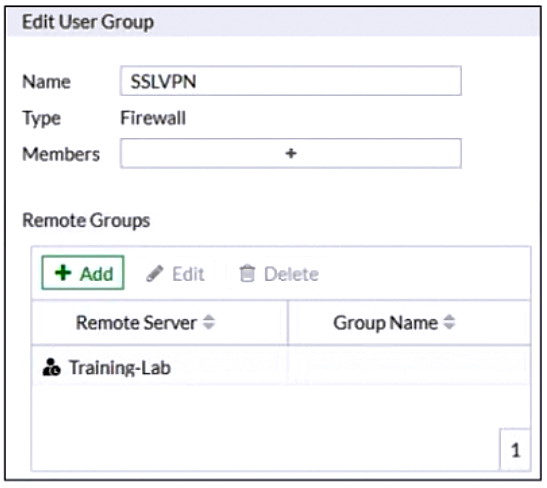
Task: Add a new remote group
Action: coord(83,273)
